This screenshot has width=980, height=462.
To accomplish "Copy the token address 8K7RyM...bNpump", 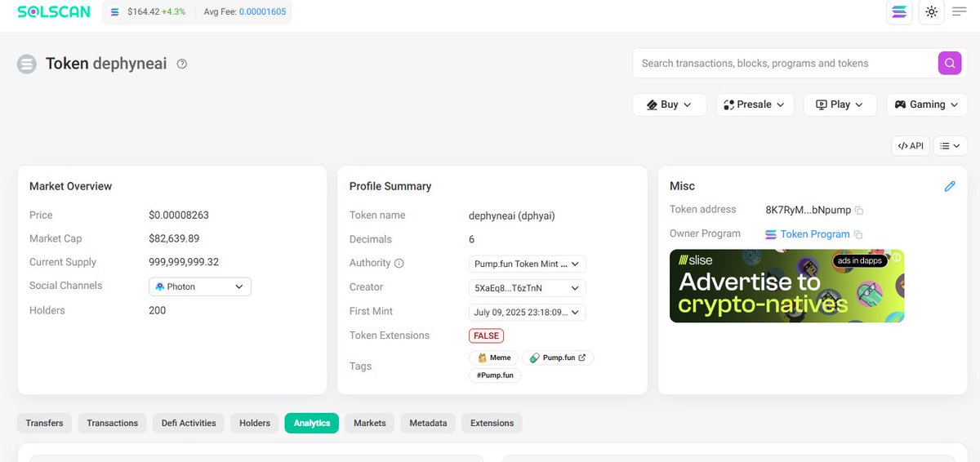I will pyautogui.click(x=859, y=211).
